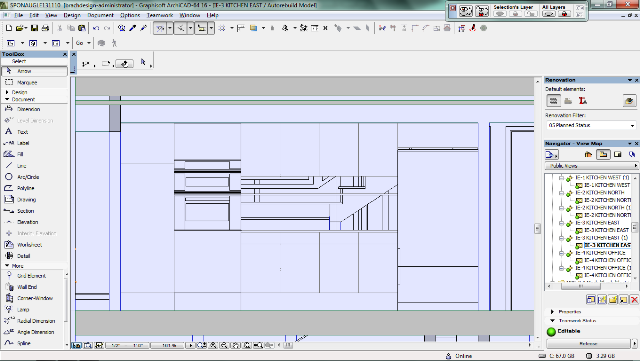Select the Grid Element tool
Screen dimensions: 640x361
tap(33, 276)
